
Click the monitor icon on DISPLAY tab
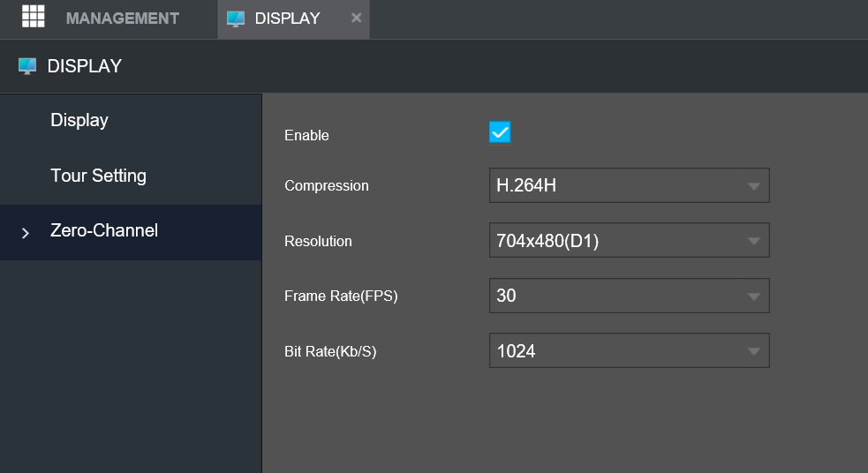coord(235,19)
